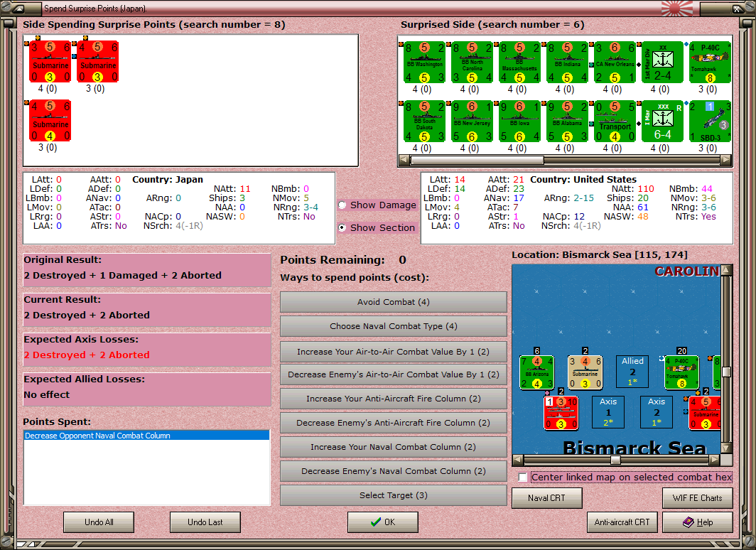Open the Anti-aircraft CRT chart

[622, 522]
